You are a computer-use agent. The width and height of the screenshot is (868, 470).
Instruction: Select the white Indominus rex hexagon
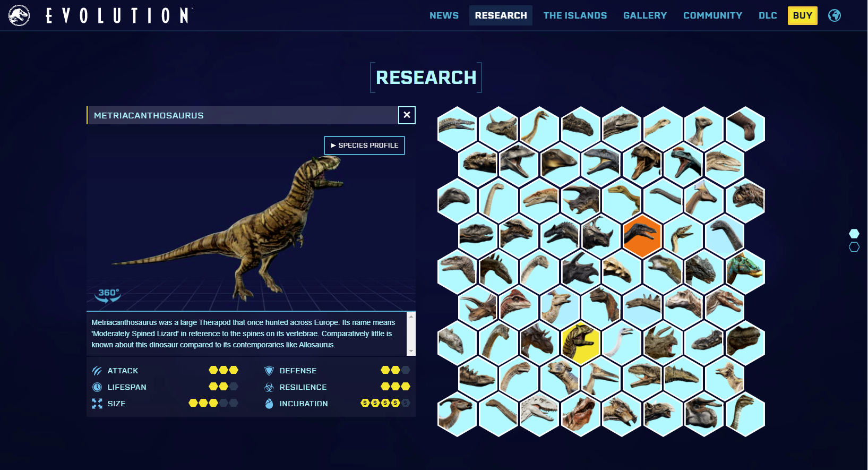coord(539,414)
